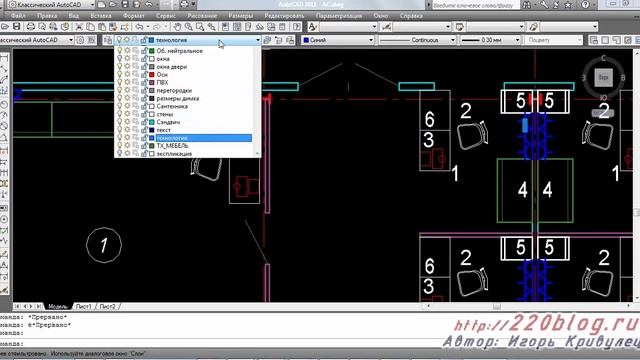Screen dimensions: 640x360
Task: Open the Help question-mark toolbar icon
Action: [297, 27]
